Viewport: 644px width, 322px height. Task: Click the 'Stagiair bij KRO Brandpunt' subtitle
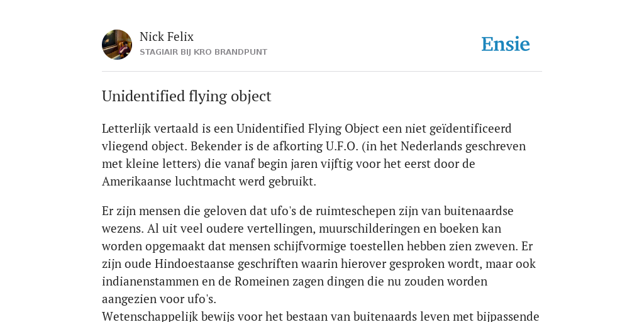pos(203,52)
